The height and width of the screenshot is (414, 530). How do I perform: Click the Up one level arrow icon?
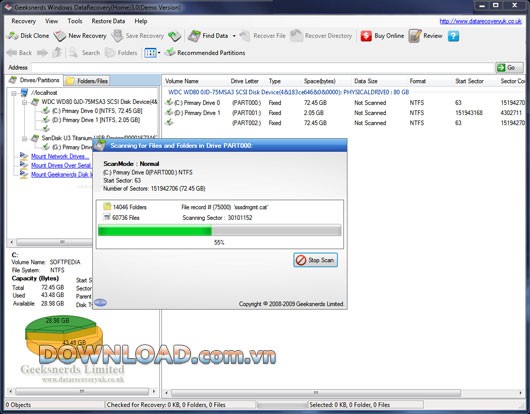click(x=57, y=52)
